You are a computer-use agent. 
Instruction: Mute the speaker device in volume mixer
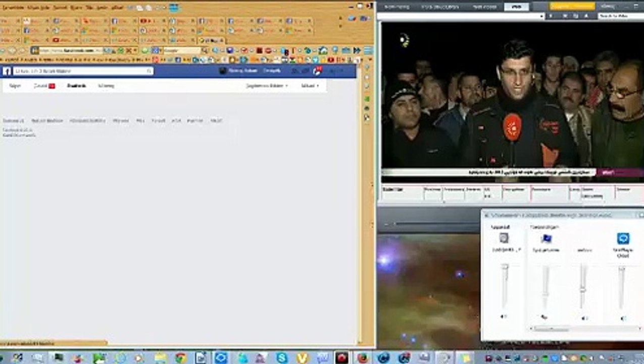click(504, 316)
